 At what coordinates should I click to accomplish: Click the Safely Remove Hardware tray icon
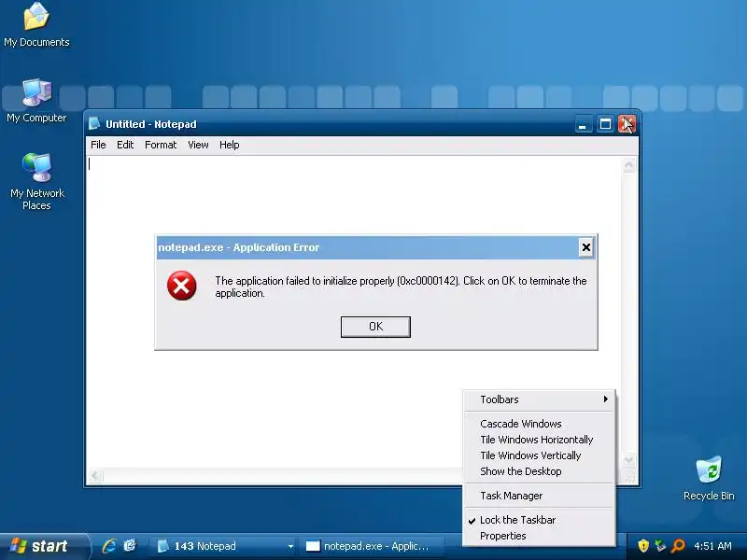click(660, 546)
